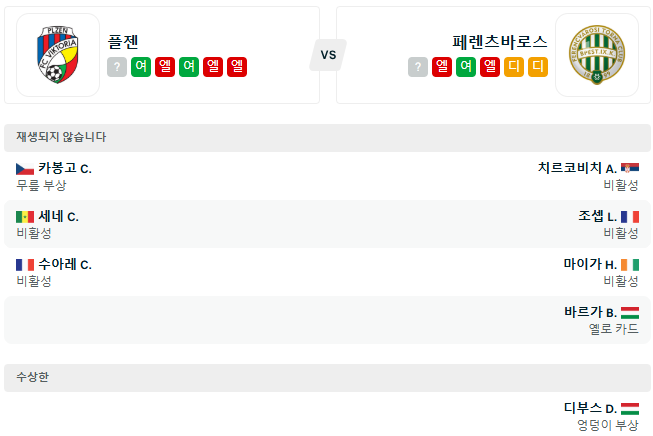Click the Serbian flag beside 치르코비치 A.
The height and width of the screenshot is (436, 653).
(x=630, y=169)
